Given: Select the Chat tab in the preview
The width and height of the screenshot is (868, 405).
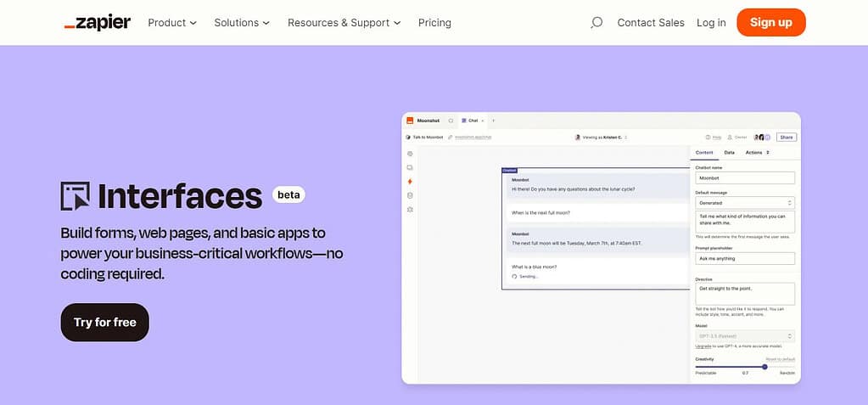Looking at the screenshot, I should pyautogui.click(x=471, y=121).
